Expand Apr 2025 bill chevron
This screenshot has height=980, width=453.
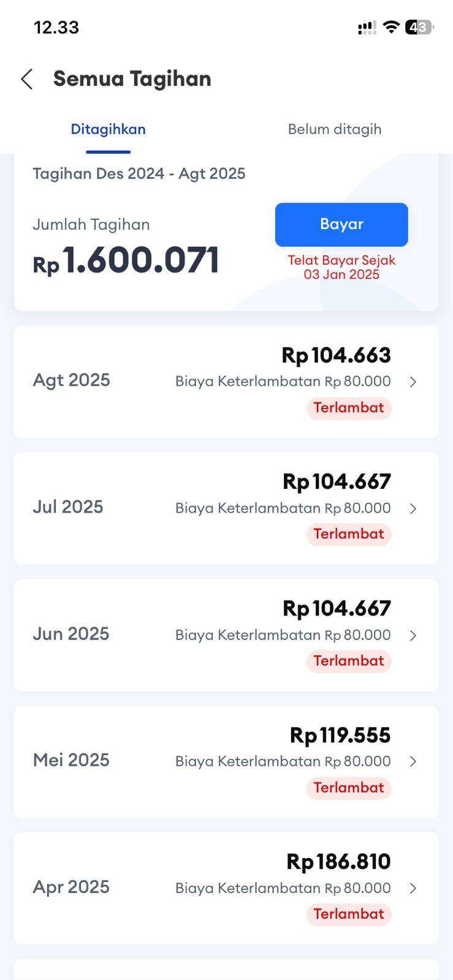[413, 888]
